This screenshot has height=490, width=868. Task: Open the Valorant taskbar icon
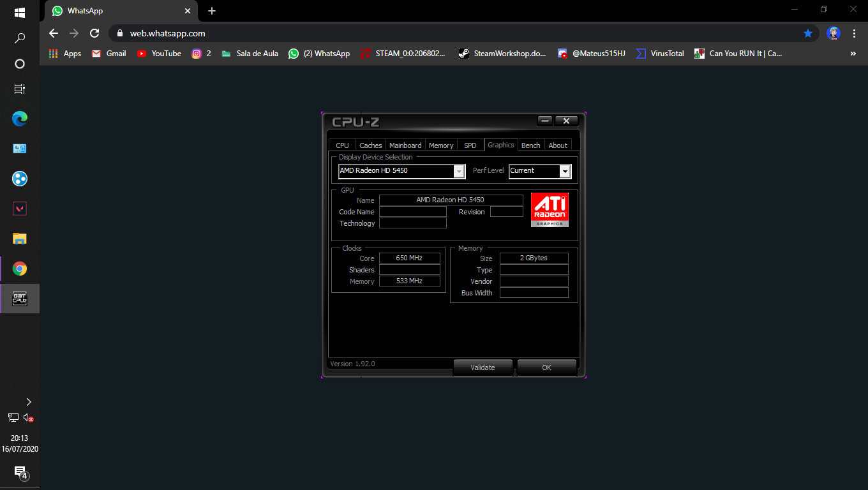(x=19, y=209)
